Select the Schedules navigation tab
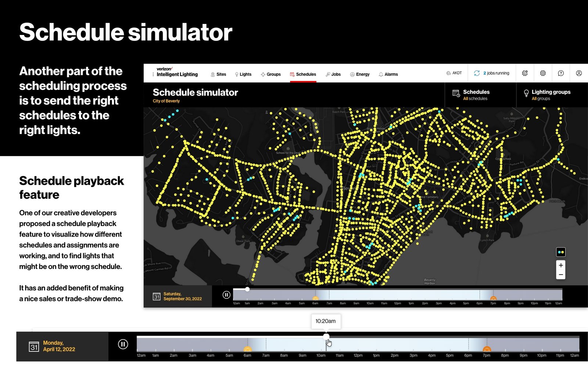This screenshot has width=588, height=368. point(303,74)
